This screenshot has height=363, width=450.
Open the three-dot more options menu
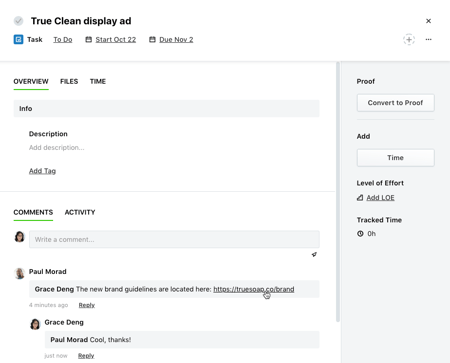428,39
